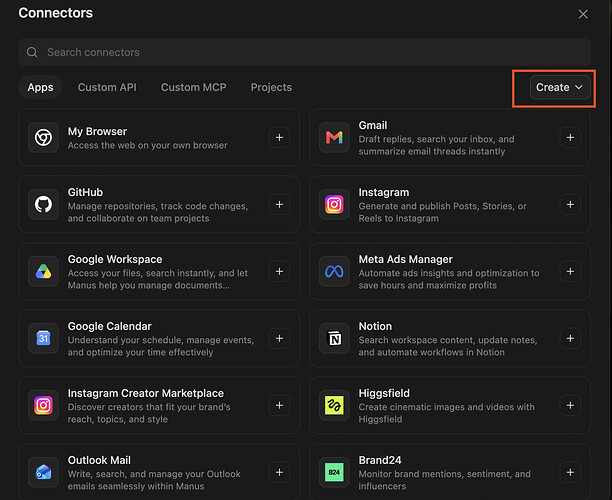The width and height of the screenshot is (612, 500).
Task: Click the Brand24 logo icon
Action: (x=334, y=472)
